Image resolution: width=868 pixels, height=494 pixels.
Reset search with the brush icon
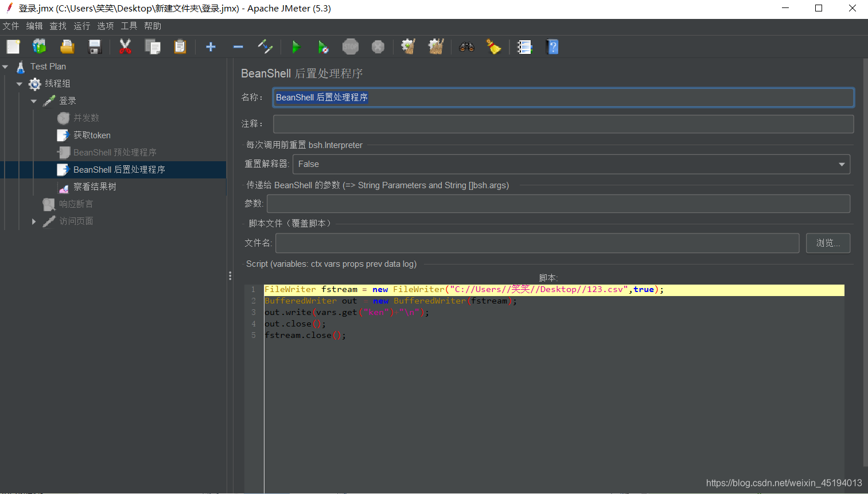[x=493, y=46]
